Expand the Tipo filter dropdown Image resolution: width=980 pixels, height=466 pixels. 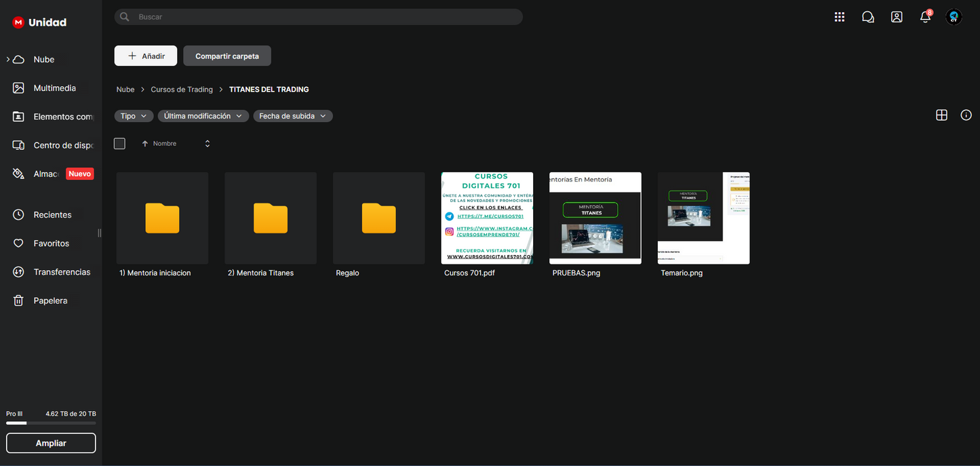point(134,116)
